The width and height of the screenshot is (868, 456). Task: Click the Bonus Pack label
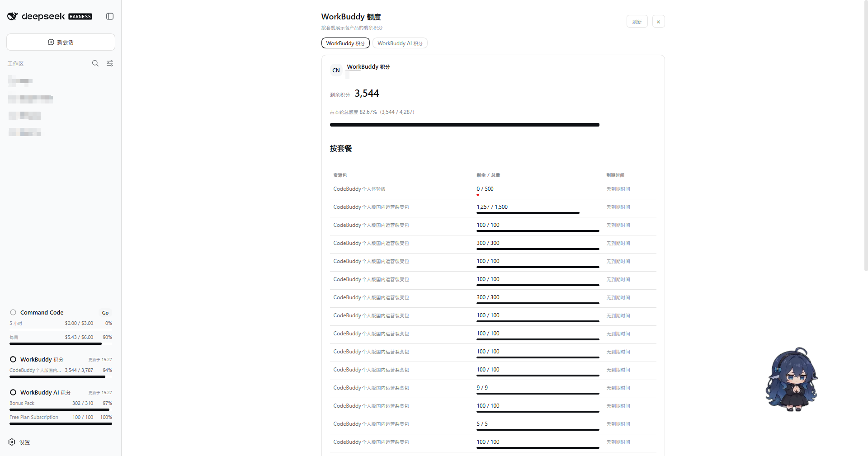pos(22,404)
